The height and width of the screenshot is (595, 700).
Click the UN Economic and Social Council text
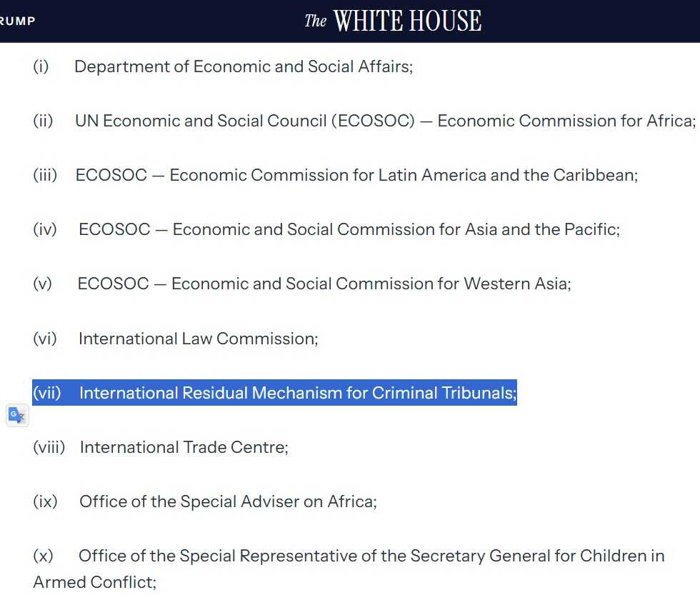(x=201, y=121)
